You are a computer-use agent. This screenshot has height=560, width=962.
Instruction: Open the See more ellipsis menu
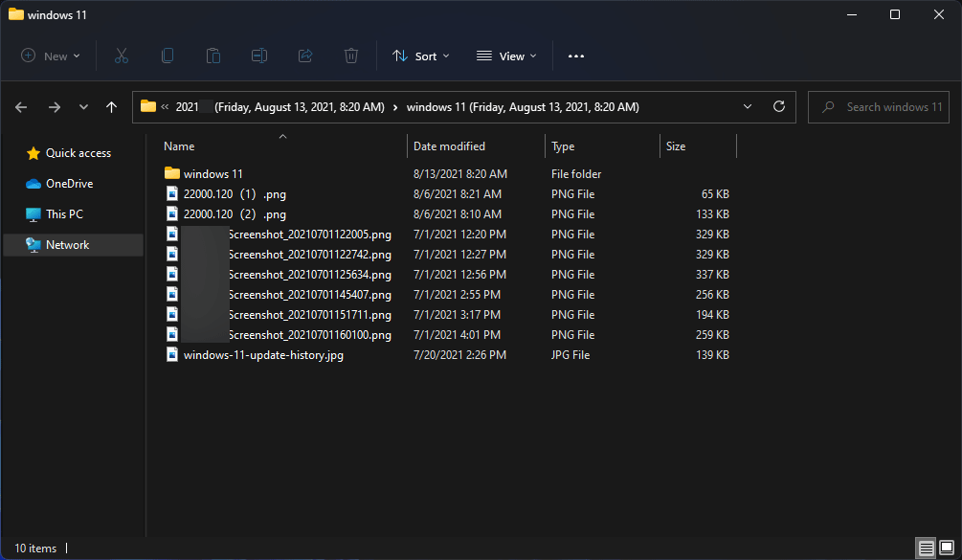click(x=576, y=56)
